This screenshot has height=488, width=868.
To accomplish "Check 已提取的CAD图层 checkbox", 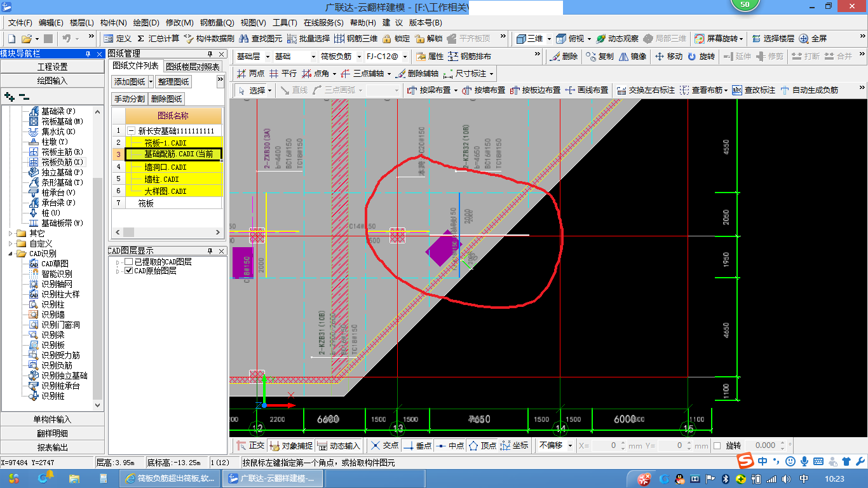I will click(x=129, y=262).
